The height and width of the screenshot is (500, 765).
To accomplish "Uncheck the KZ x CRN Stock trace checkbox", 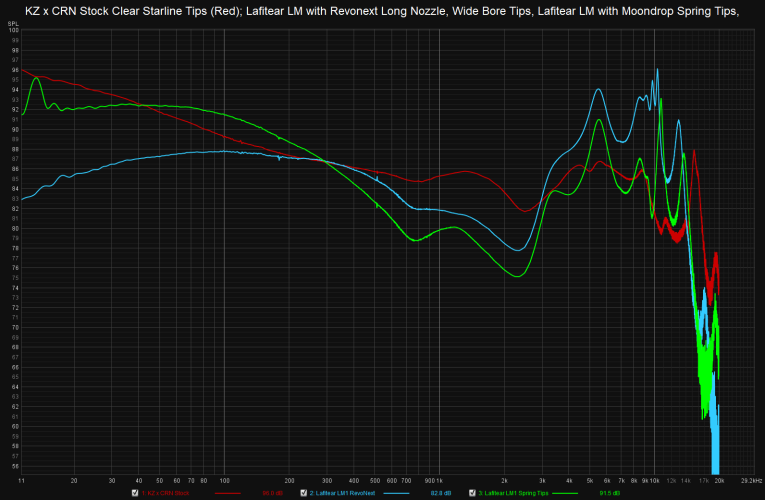I will [135, 493].
